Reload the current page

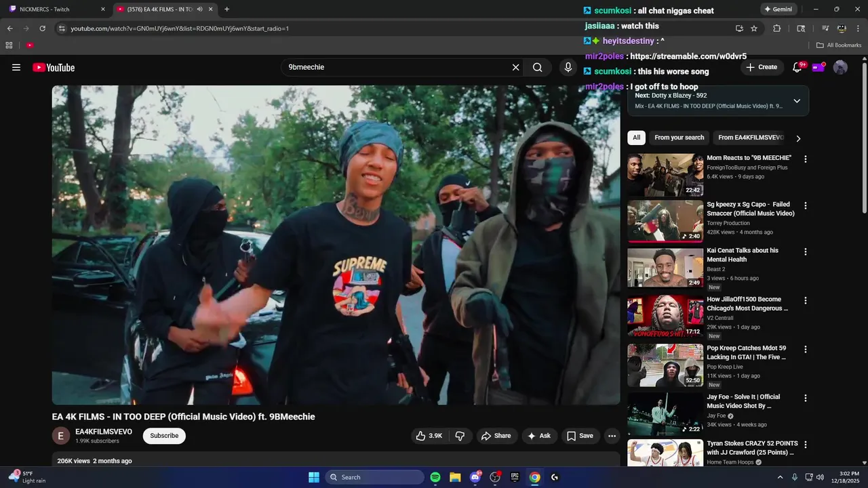[x=42, y=28]
